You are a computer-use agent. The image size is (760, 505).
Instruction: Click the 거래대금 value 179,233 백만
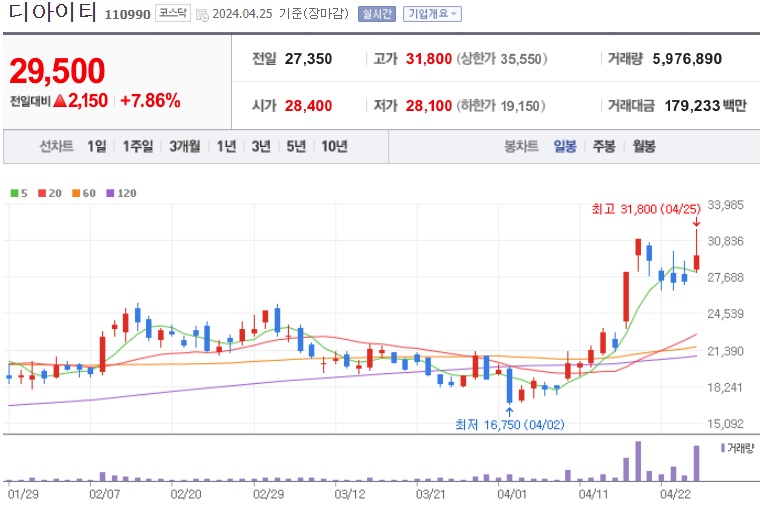click(705, 106)
